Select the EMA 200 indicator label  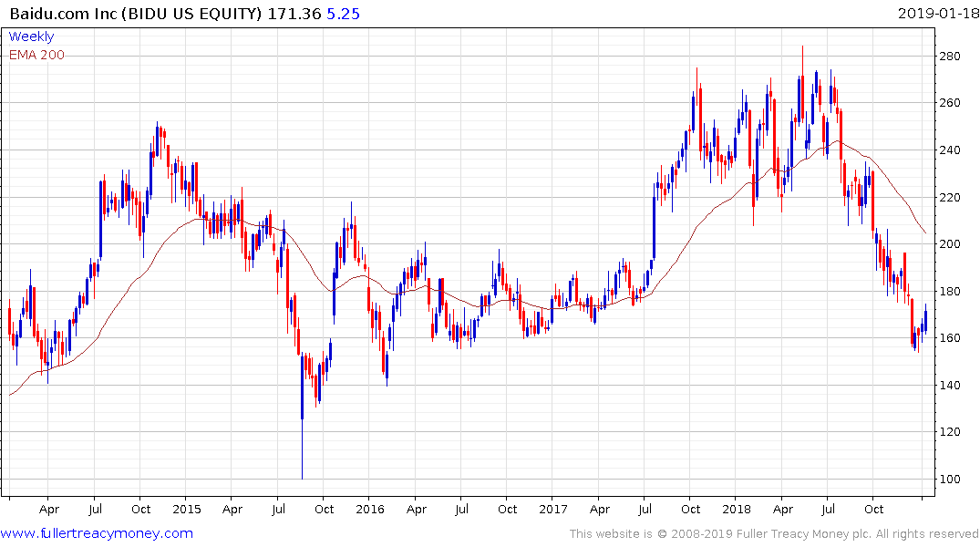(36, 55)
